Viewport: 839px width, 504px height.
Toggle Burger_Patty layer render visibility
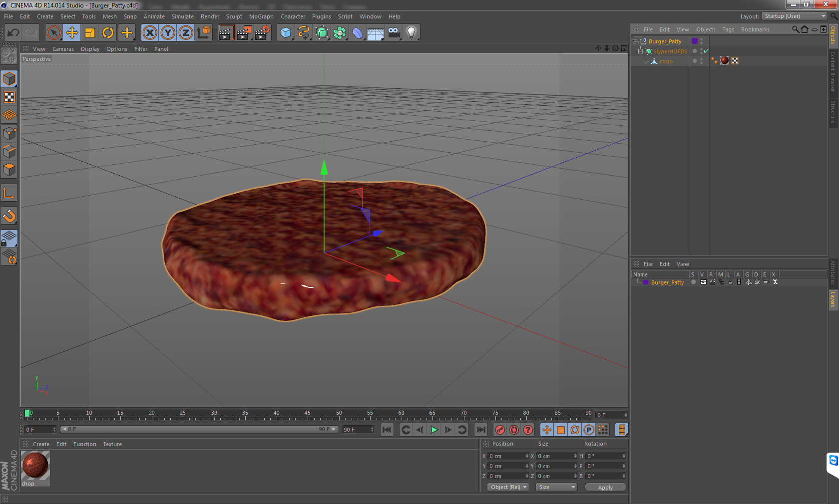click(x=712, y=282)
